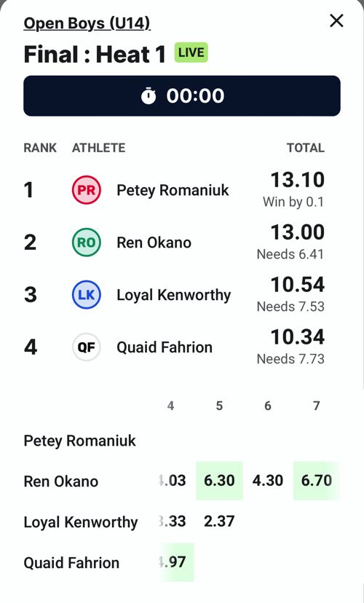Viewport: 364px width, 603px height.
Task: Click the PR avatar badge
Action: (87, 190)
